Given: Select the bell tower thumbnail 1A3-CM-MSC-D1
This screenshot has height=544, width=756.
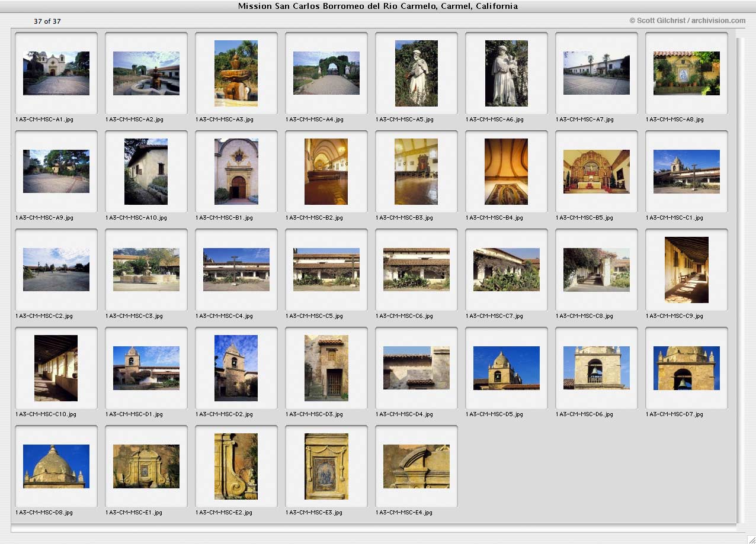Looking at the screenshot, I should point(146,368).
